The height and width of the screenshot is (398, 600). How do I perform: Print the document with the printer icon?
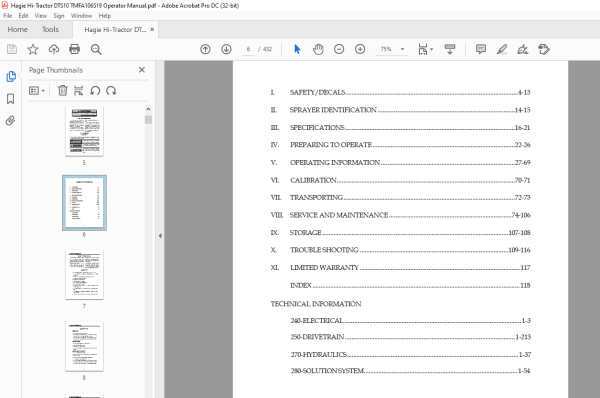click(x=74, y=49)
